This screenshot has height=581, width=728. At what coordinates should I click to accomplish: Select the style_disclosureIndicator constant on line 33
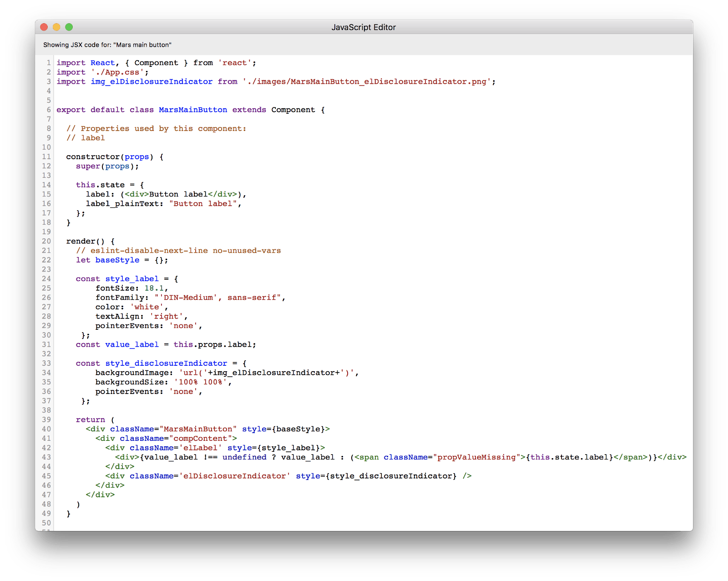tap(166, 363)
